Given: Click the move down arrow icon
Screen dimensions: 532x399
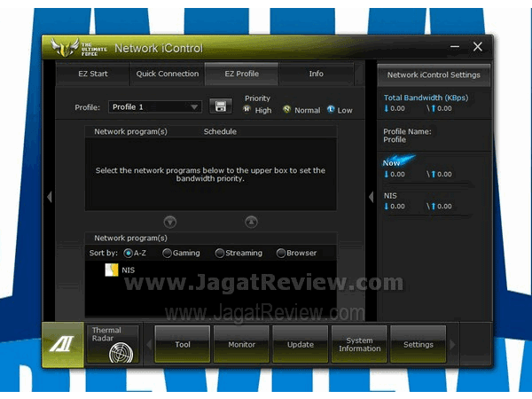Looking at the screenshot, I should click(170, 222).
